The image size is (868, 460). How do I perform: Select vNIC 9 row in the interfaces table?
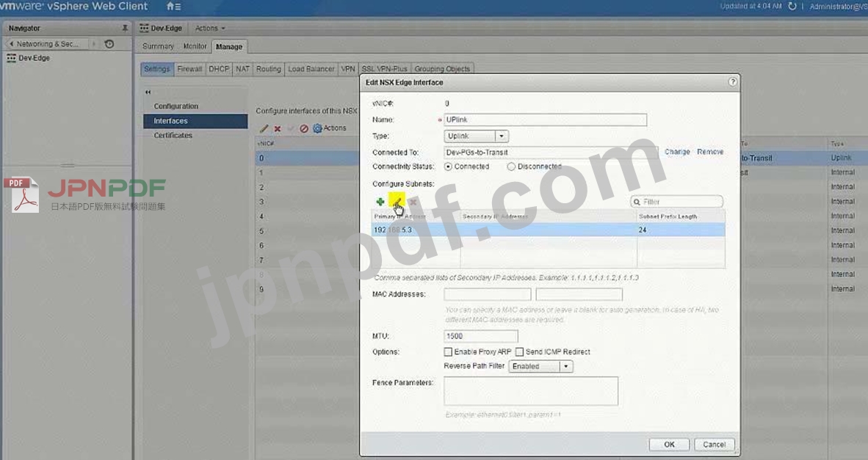[x=307, y=289]
